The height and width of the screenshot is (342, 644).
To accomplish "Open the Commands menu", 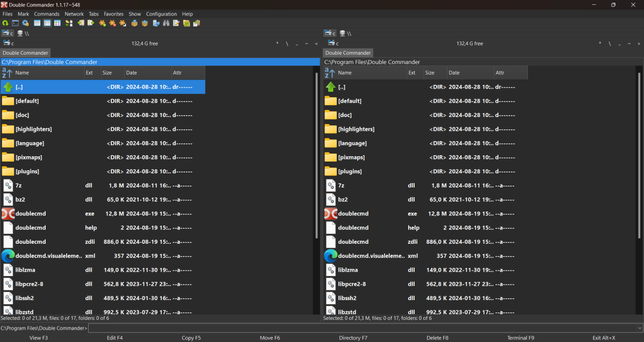I will [47, 14].
